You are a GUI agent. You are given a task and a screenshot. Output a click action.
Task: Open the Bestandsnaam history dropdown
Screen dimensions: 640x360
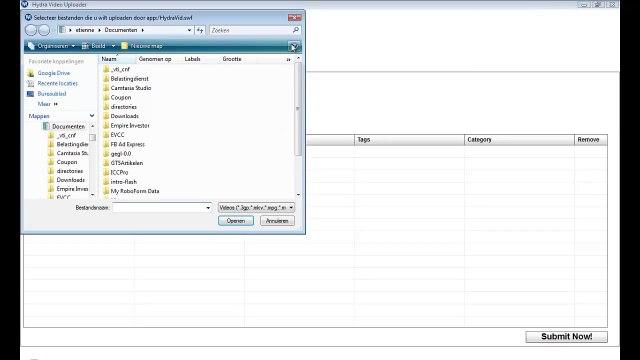pos(208,208)
